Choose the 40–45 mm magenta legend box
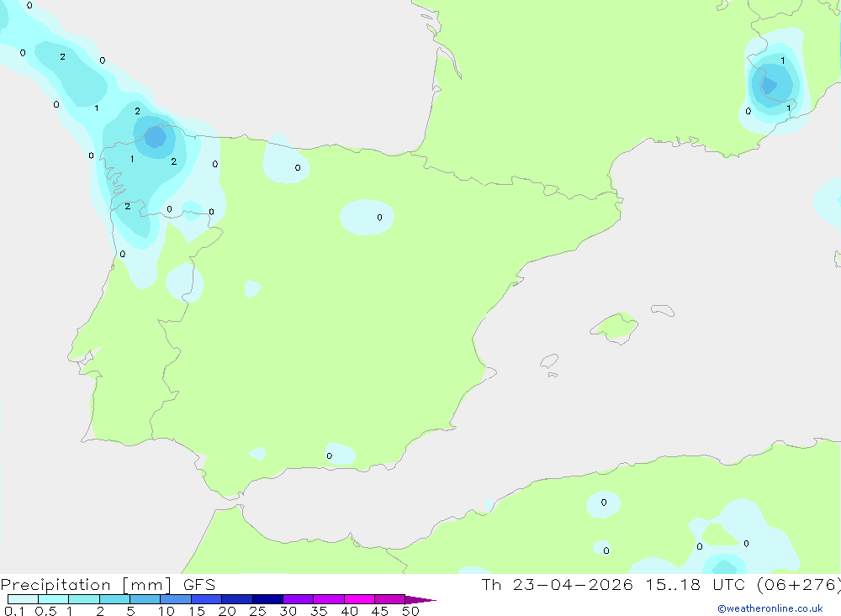841x616 pixels. pyautogui.click(x=359, y=599)
